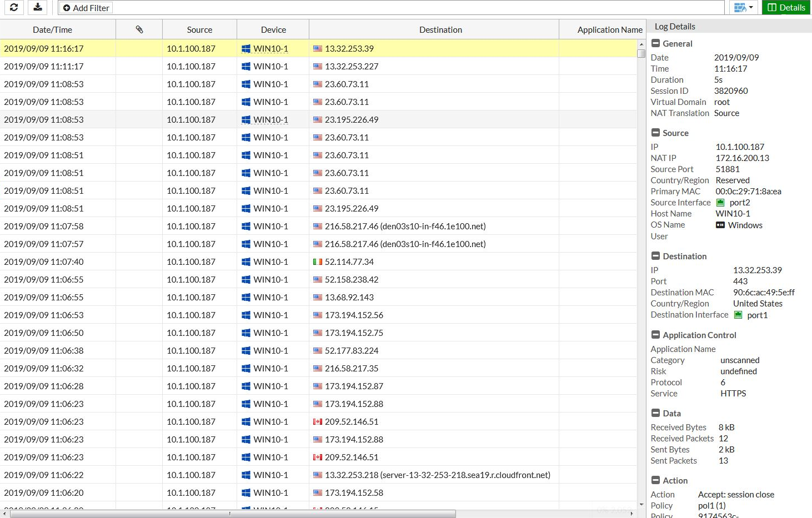Sort by the Date/Time column header
The width and height of the screenshot is (812, 518).
click(x=52, y=29)
